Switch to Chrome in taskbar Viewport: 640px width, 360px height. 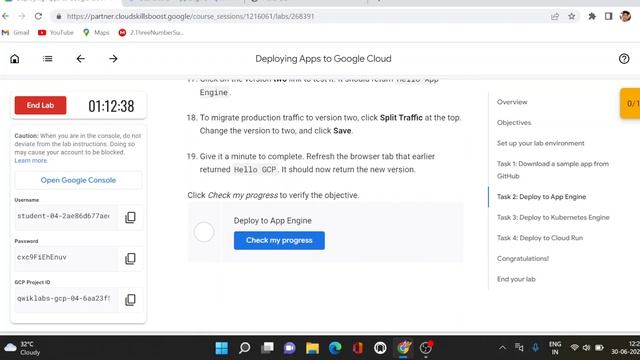coord(403,348)
